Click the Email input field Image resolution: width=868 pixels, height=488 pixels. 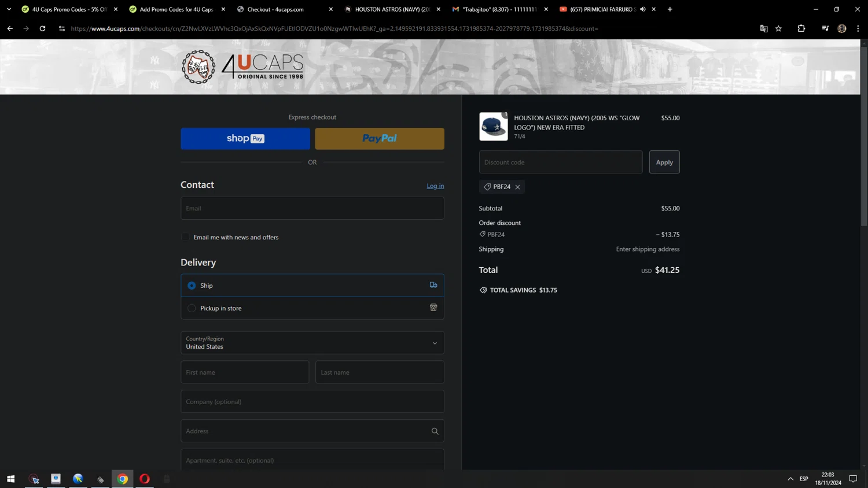(x=312, y=208)
